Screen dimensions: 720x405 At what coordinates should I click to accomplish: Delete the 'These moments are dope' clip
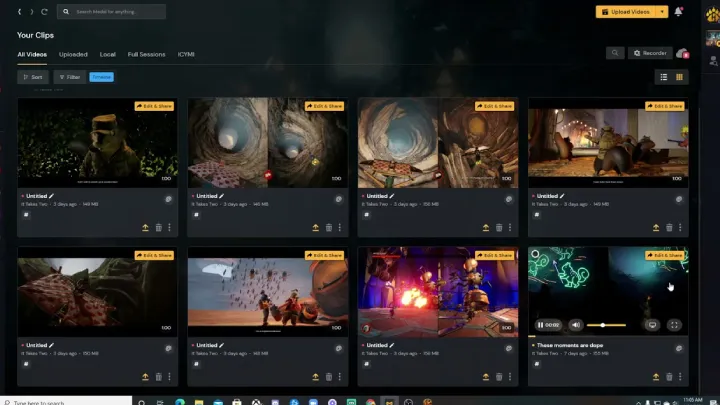(x=670, y=377)
